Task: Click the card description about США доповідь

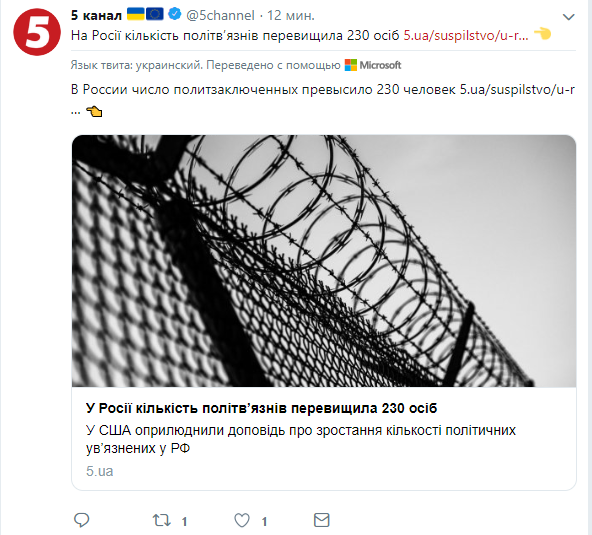Action: point(301,439)
